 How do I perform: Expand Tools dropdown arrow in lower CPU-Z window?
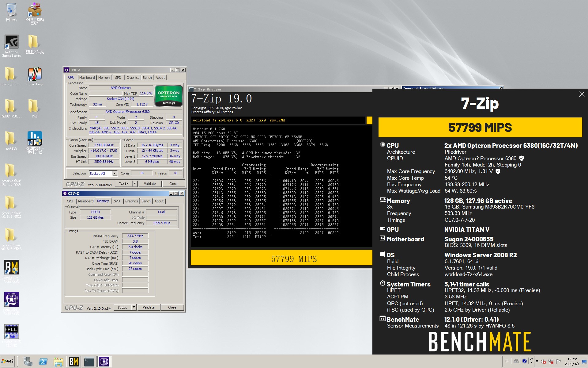[x=134, y=307]
